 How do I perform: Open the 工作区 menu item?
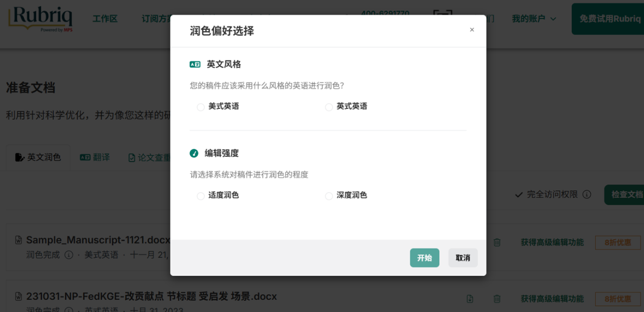point(105,19)
